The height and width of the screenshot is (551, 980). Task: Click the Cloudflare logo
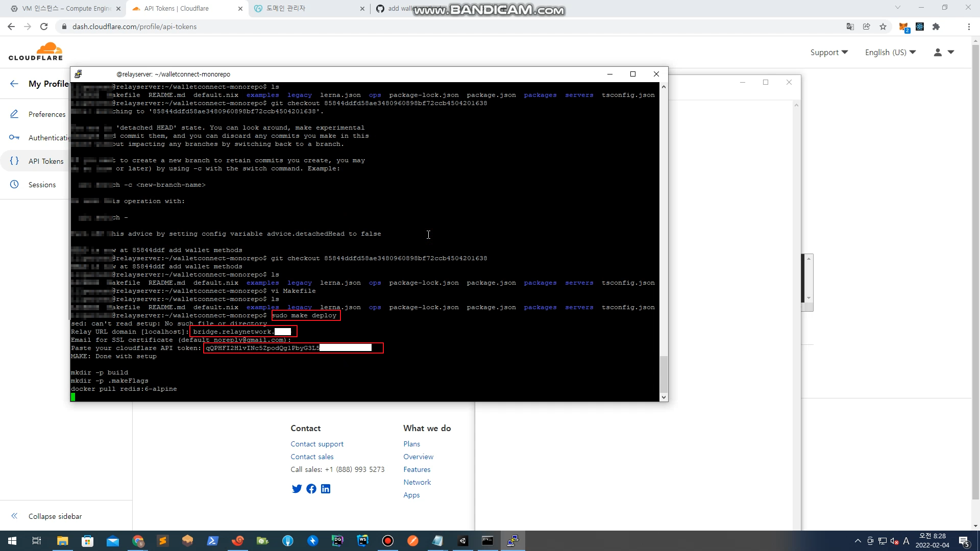click(x=36, y=52)
